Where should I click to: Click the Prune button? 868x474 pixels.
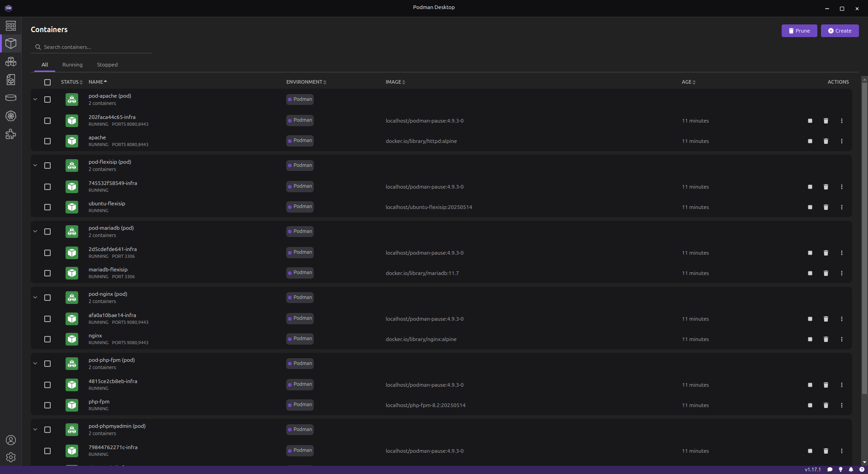(799, 31)
